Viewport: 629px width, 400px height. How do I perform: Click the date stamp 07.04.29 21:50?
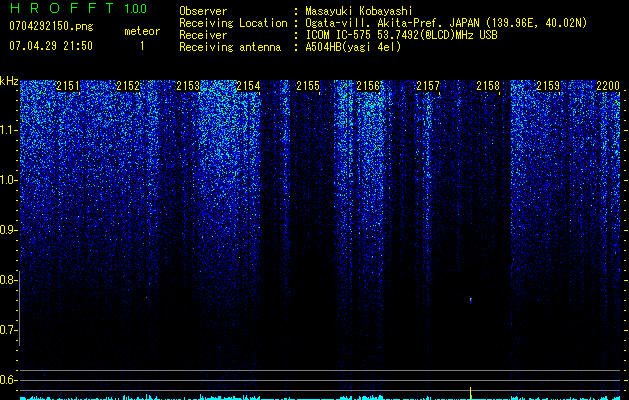(51, 46)
